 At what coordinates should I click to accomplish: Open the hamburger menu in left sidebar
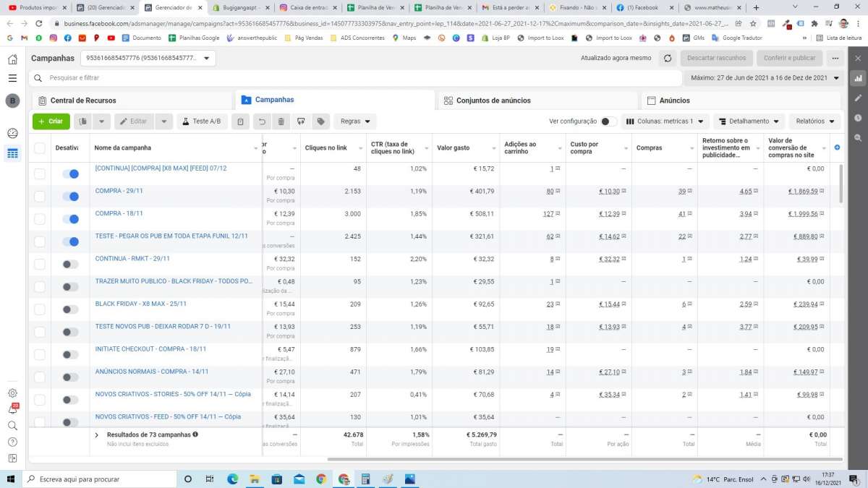point(12,78)
